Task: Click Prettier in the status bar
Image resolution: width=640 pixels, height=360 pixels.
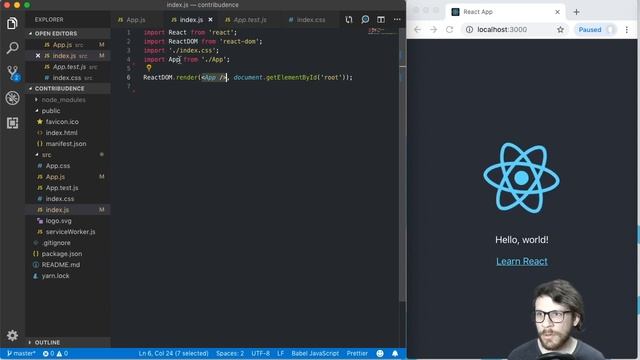Action: pyautogui.click(x=357, y=353)
